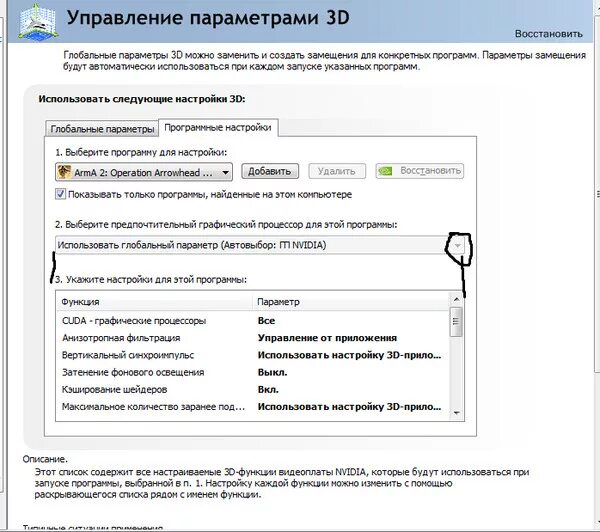Click the 3D settings cube icon in header

(x=38, y=21)
